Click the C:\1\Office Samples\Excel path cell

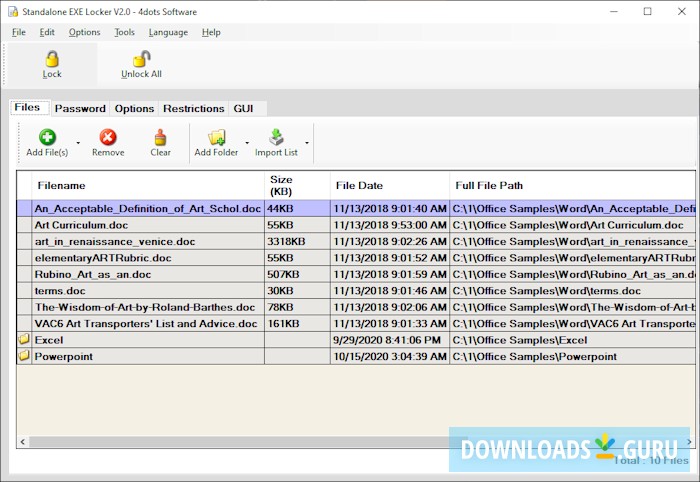(x=573, y=340)
